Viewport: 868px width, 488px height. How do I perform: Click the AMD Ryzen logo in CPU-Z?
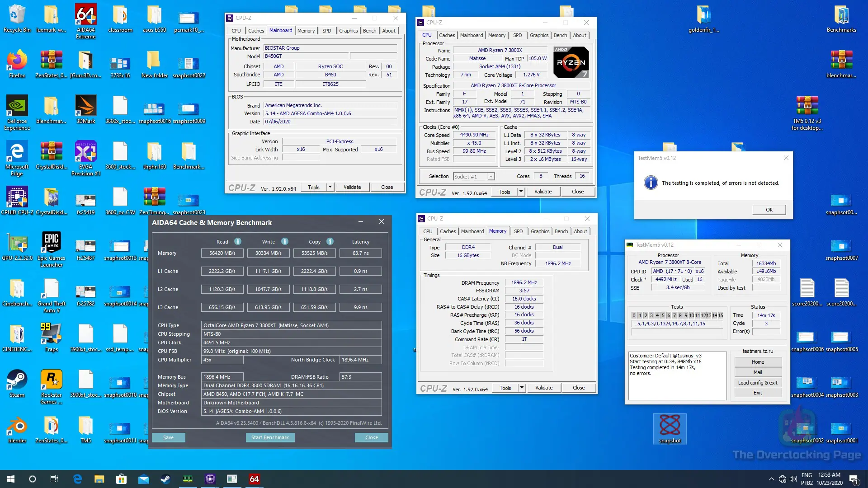pyautogui.click(x=571, y=62)
